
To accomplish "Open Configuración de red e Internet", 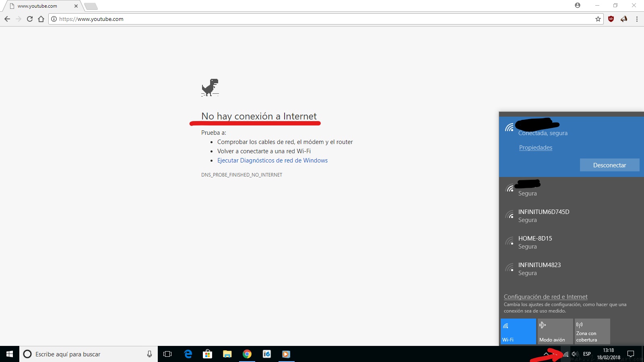I will (x=545, y=297).
